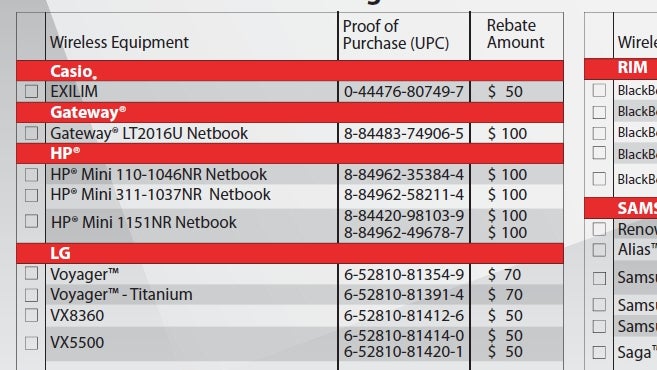Screen dimensions: 657x370
Task: Select the HP section heading
Action: [65, 153]
